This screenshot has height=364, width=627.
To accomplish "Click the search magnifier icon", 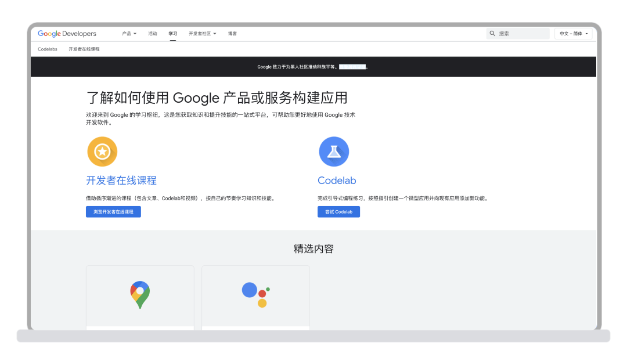I will 492,33.
